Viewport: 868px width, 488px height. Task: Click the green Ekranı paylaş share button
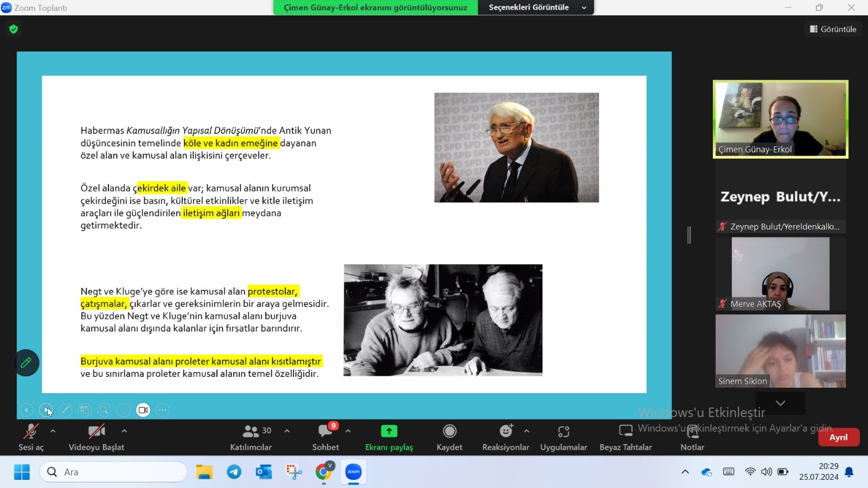tap(389, 437)
